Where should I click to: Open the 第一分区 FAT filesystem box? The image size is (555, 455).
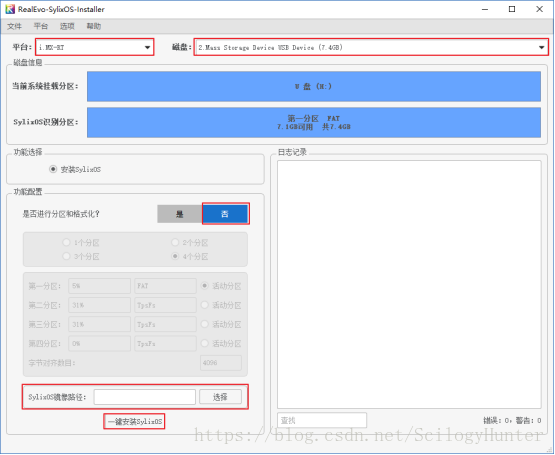(165, 286)
